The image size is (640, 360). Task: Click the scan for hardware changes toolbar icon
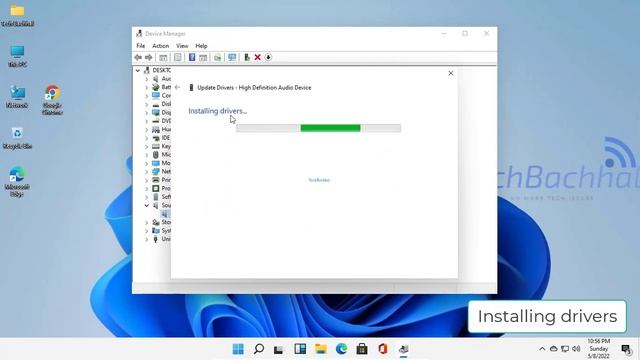pos(218,58)
